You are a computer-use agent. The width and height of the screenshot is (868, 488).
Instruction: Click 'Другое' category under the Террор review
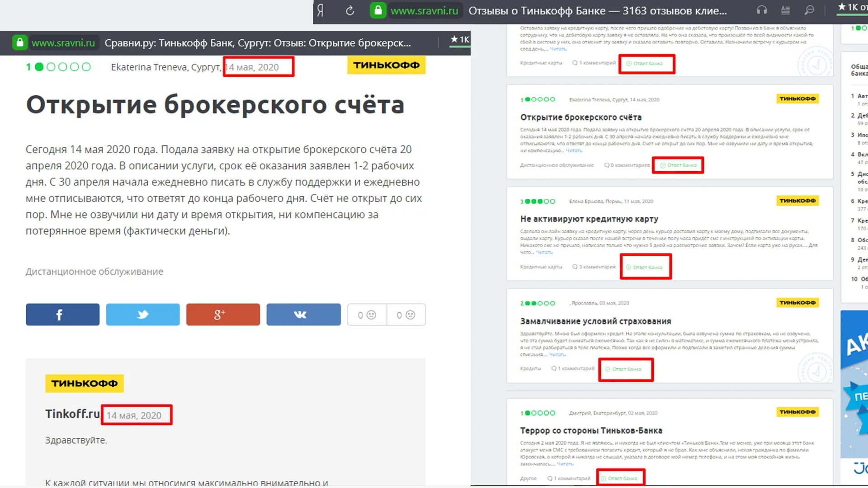pyautogui.click(x=528, y=478)
